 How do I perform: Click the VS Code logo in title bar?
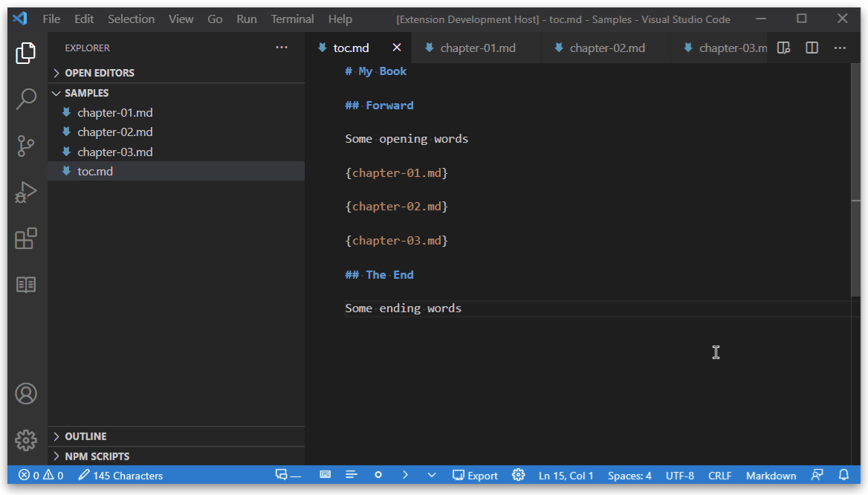[x=20, y=19]
